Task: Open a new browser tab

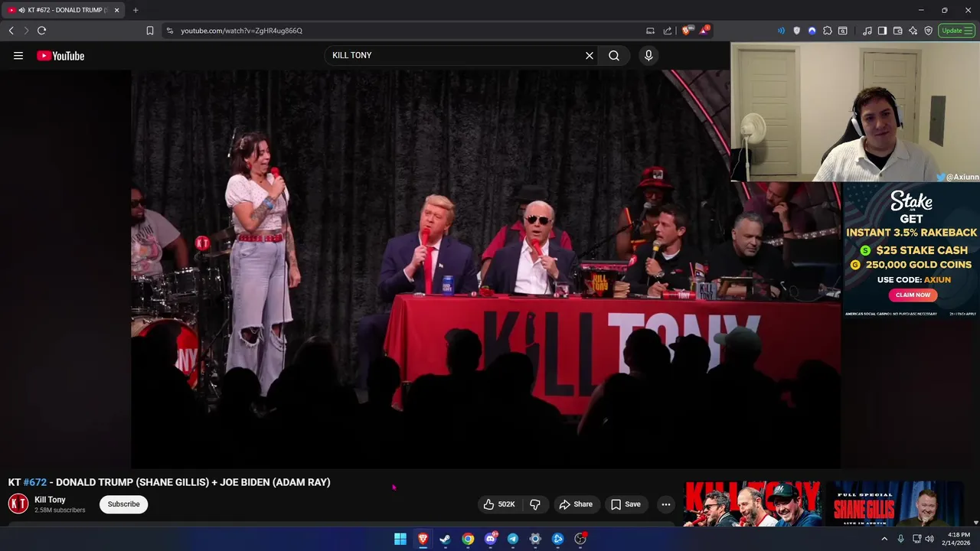Action: point(136,10)
